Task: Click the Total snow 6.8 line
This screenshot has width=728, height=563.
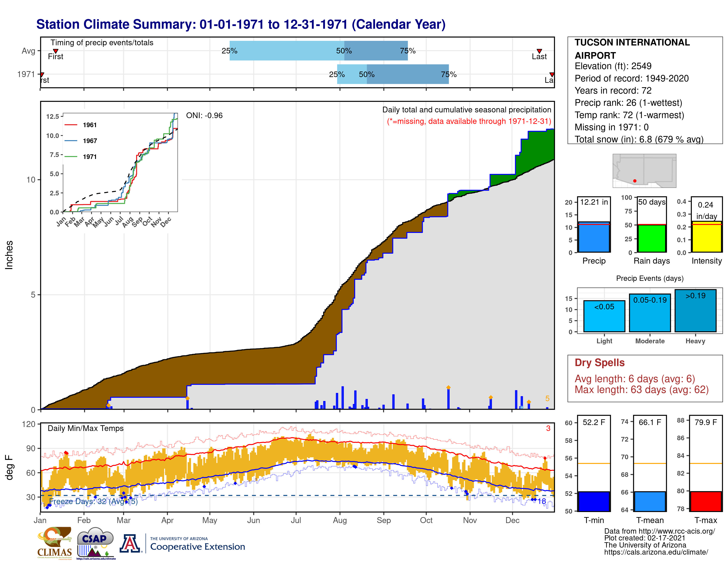Action: [x=639, y=139]
